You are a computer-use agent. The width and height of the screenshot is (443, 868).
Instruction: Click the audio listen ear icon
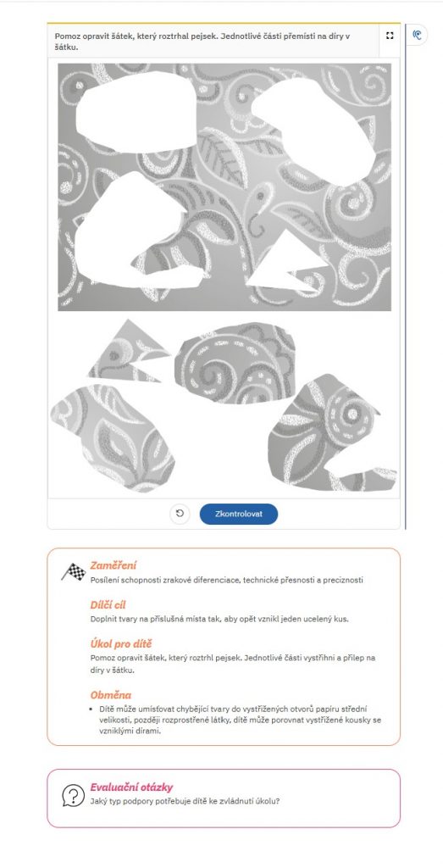(418, 36)
